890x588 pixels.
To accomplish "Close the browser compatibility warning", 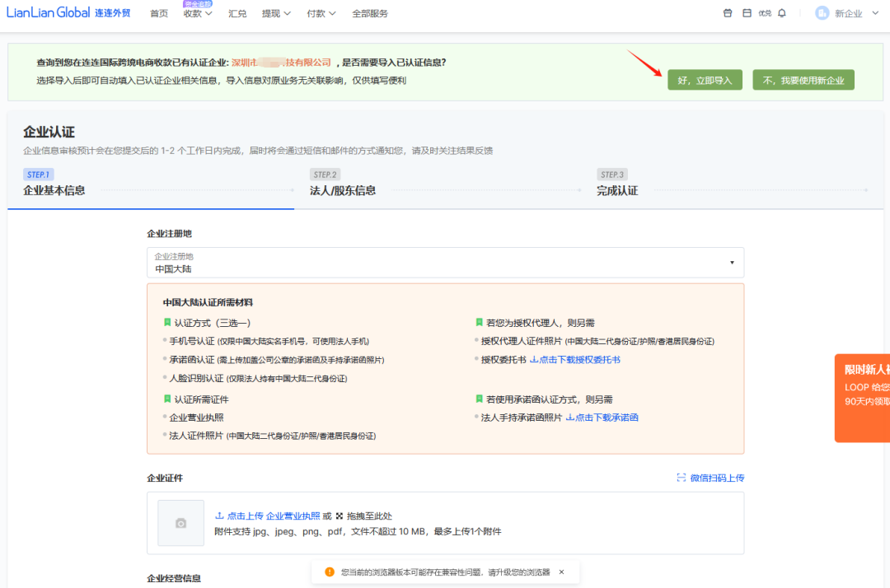I will coord(562,572).
